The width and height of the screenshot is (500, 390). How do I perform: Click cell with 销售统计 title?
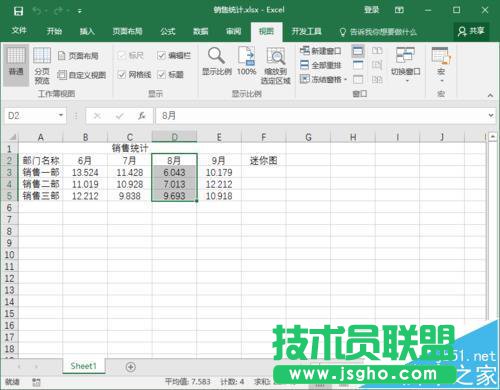[130, 148]
